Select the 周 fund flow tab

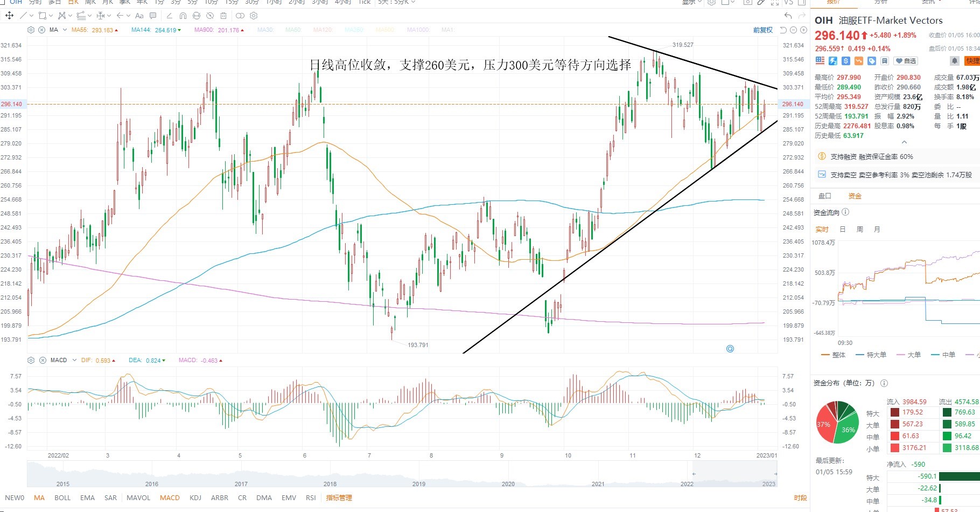pyautogui.click(x=860, y=229)
